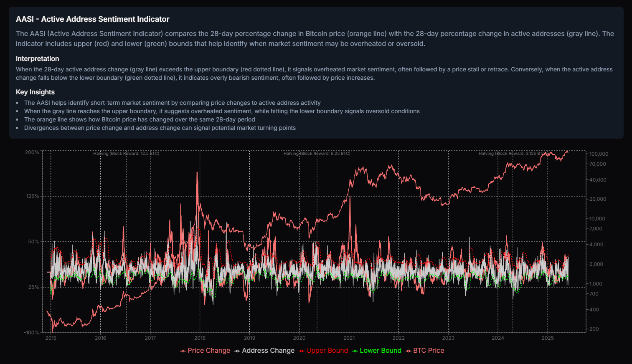Click the 100,000 price axis label
Viewport: 632px width, 364px height.
click(x=599, y=154)
